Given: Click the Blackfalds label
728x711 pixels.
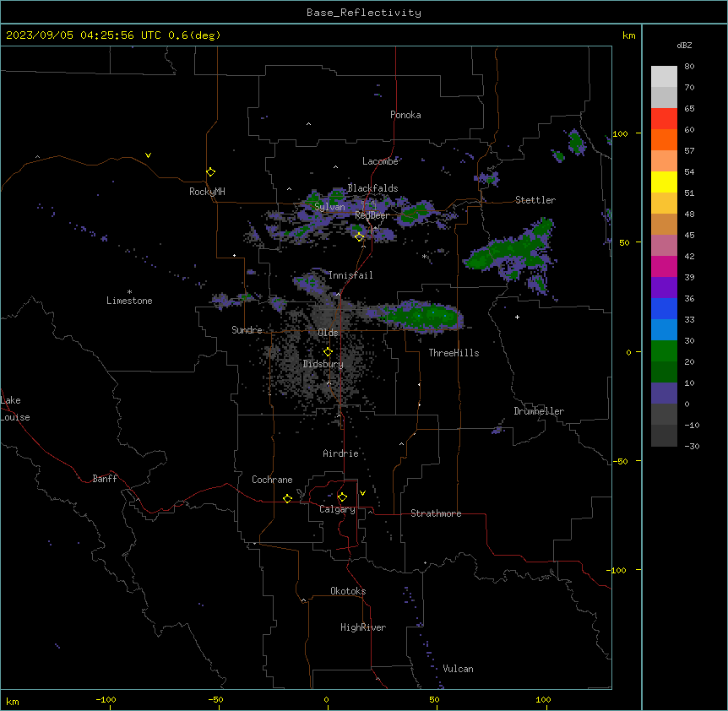Looking at the screenshot, I should pos(372,188).
